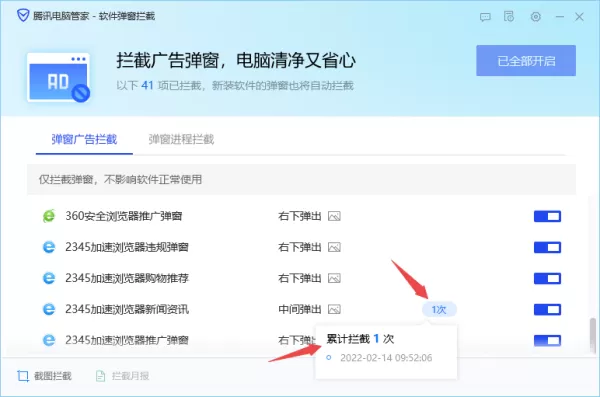Click the 拦截月报 document icon
This screenshot has height=397, width=600.
click(100, 376)
